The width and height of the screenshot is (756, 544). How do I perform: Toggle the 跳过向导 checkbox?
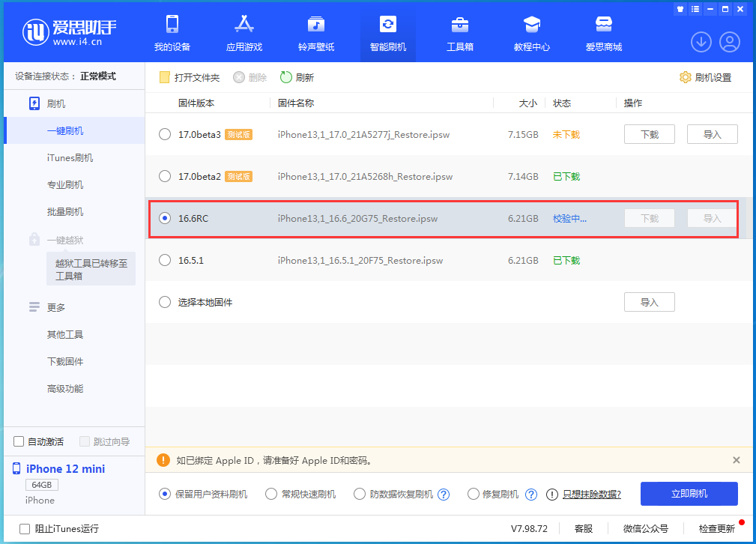85,441
